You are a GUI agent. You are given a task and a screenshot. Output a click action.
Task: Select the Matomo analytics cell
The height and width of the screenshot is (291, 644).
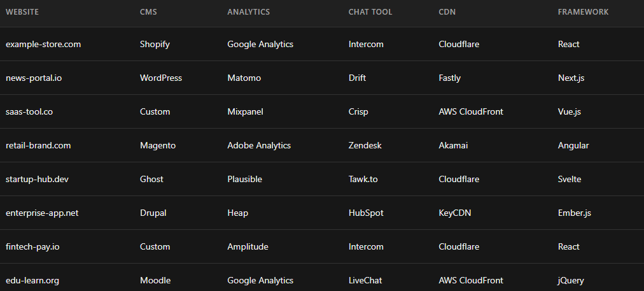pos(244,78)
